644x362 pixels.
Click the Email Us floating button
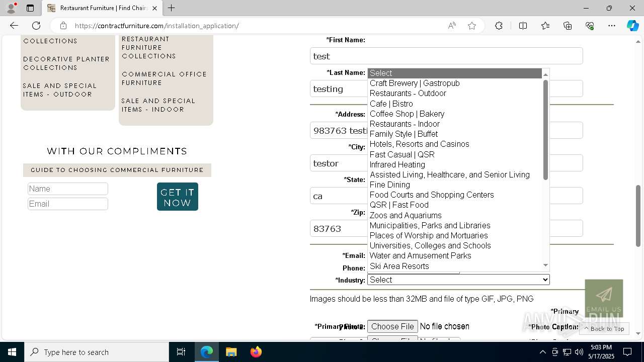click(x=604, y=298)
